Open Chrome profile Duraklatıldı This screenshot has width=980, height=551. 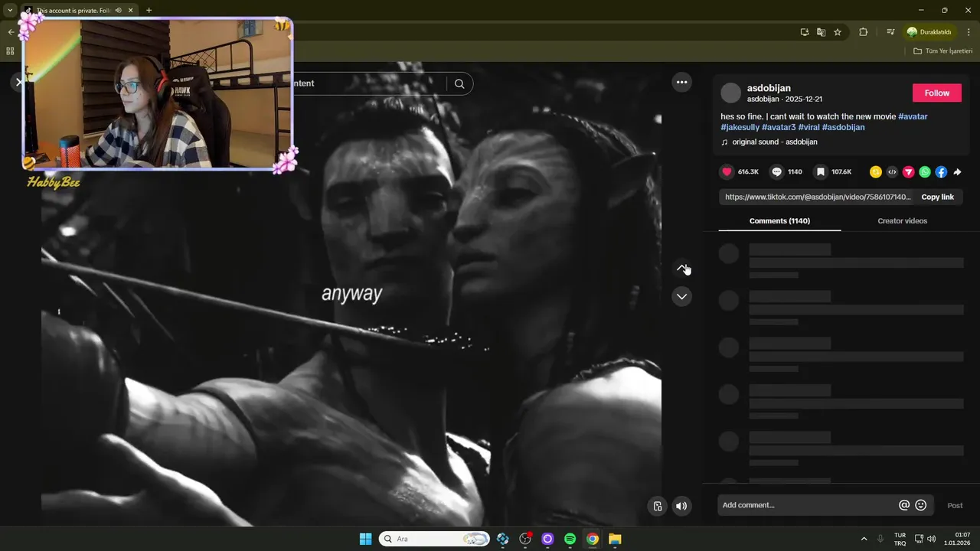tap(929, 32)
